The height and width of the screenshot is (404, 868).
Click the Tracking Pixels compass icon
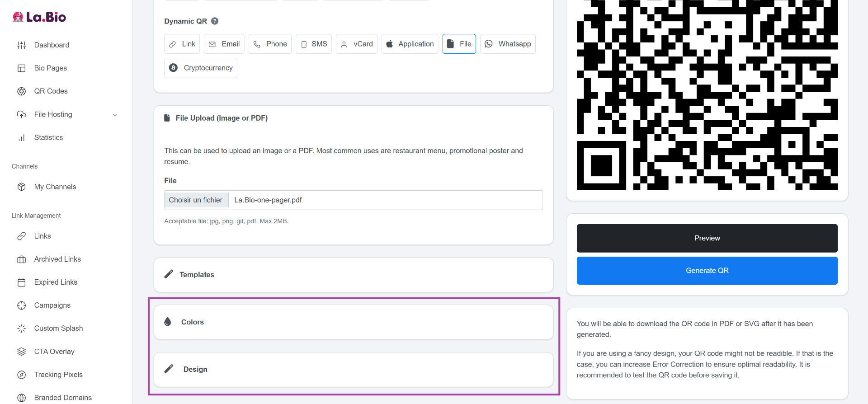point(21,375)
